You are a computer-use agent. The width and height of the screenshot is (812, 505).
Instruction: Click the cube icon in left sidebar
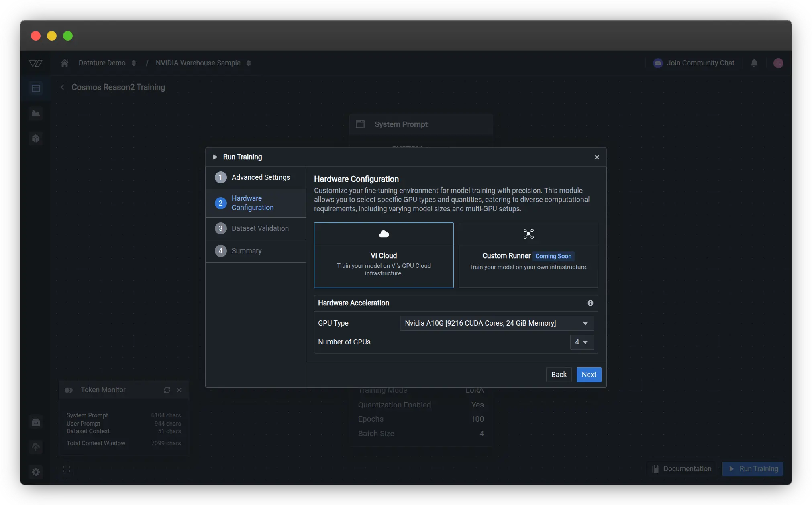pyautogui.click(x=36, y=138)
